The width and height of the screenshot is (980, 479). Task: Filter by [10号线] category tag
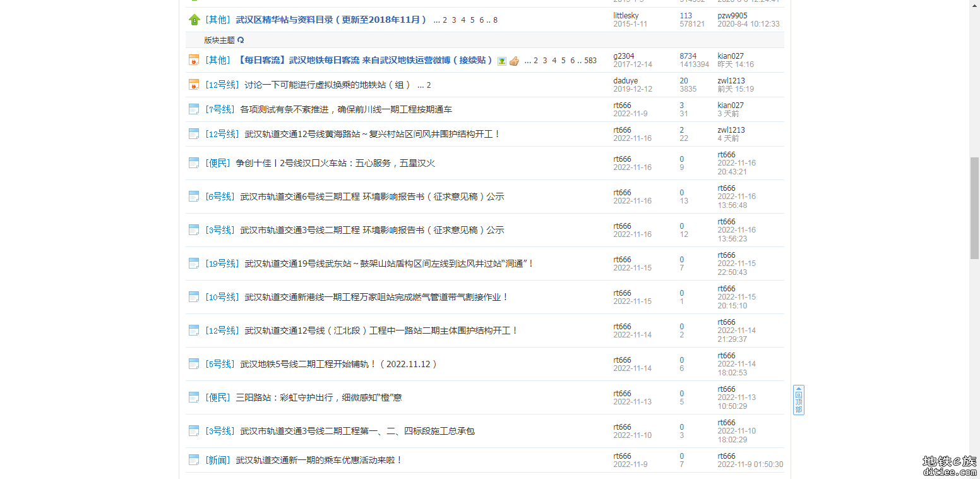coord(222,297)
